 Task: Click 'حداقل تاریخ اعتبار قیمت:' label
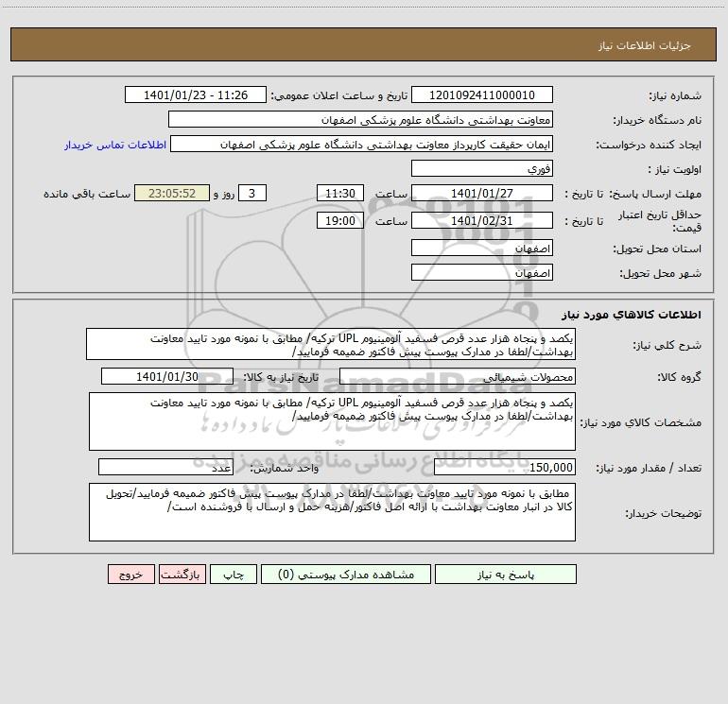[660, 221]
